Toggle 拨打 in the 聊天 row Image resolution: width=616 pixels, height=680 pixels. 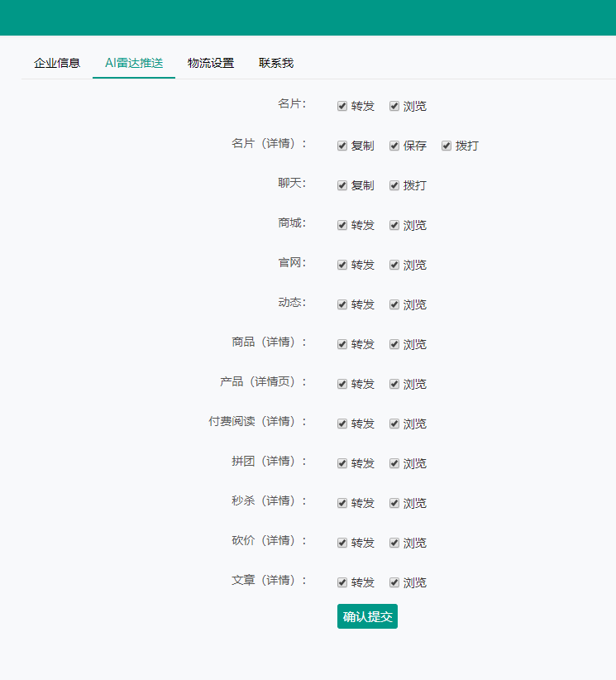[x=394, y=185]
